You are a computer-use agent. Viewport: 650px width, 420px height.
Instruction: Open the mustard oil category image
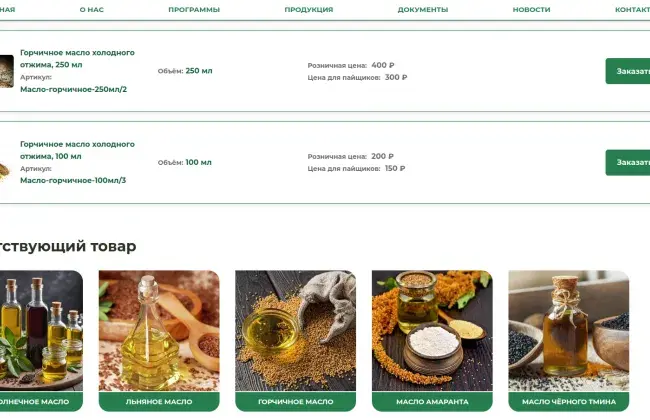(x=296, y=330)
